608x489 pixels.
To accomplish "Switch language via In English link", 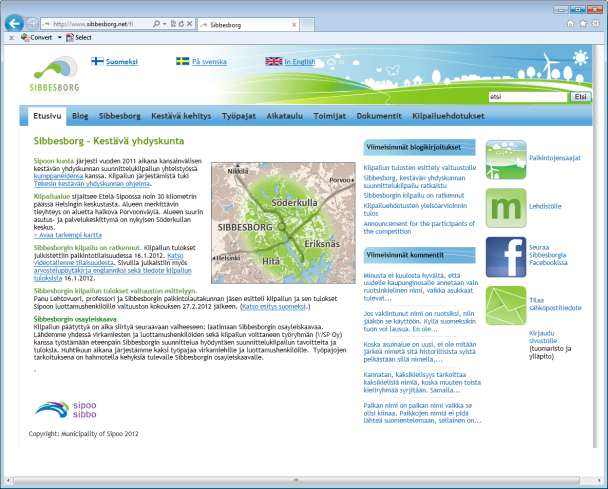I will (x=300, y=62).
